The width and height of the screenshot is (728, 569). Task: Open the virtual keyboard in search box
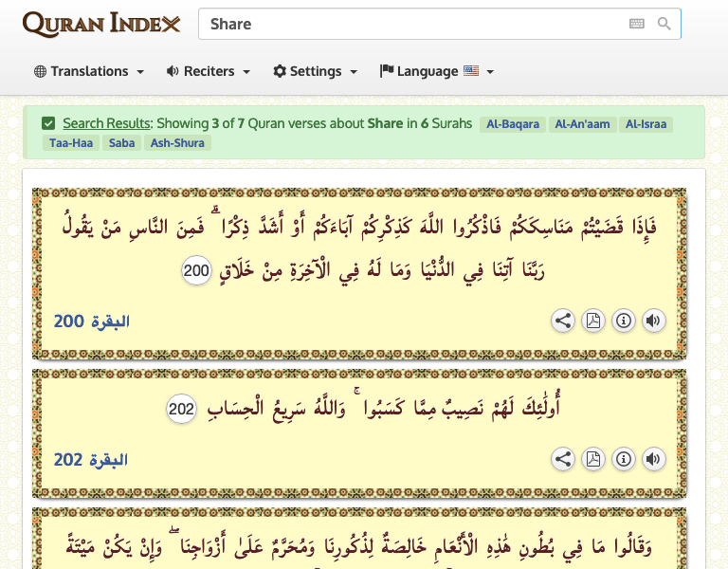637,24
